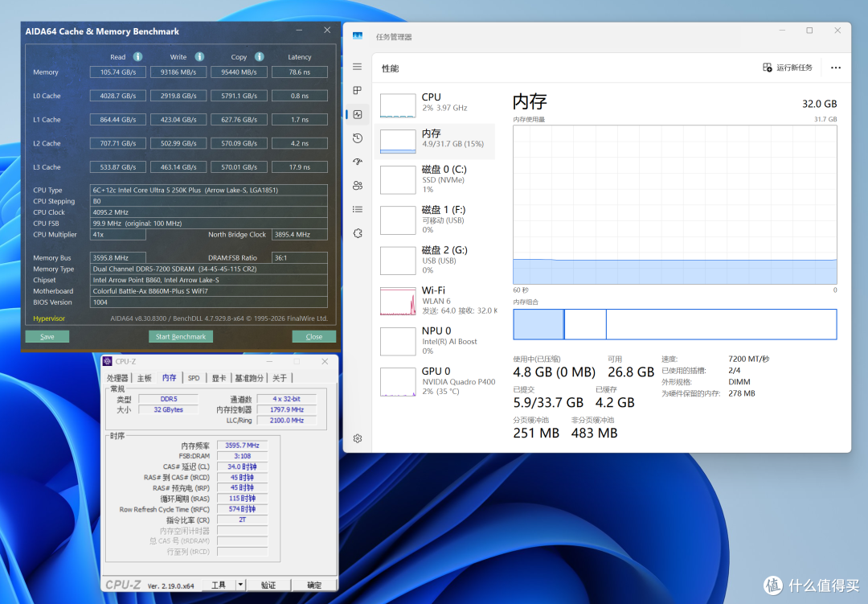868x604 pixels.
Task: Switch to 关于 tab in CPU-Z
Action: click(280, 378)
